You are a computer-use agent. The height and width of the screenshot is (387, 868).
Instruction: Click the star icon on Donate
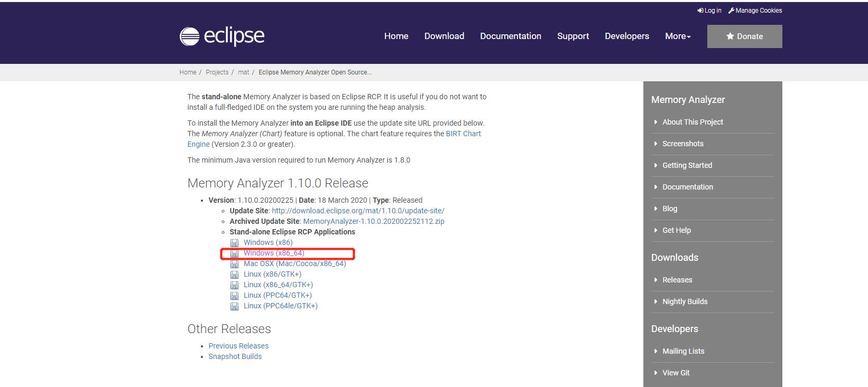click(730, 36)
